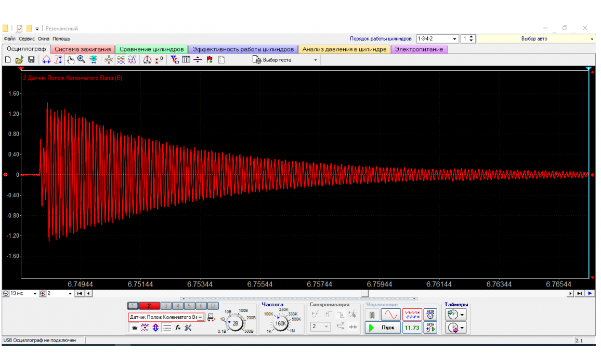The height and width of the screenshot is (364, 601).
Task: Open the 19 мс time scale dropdown
Action: point(35,293)
